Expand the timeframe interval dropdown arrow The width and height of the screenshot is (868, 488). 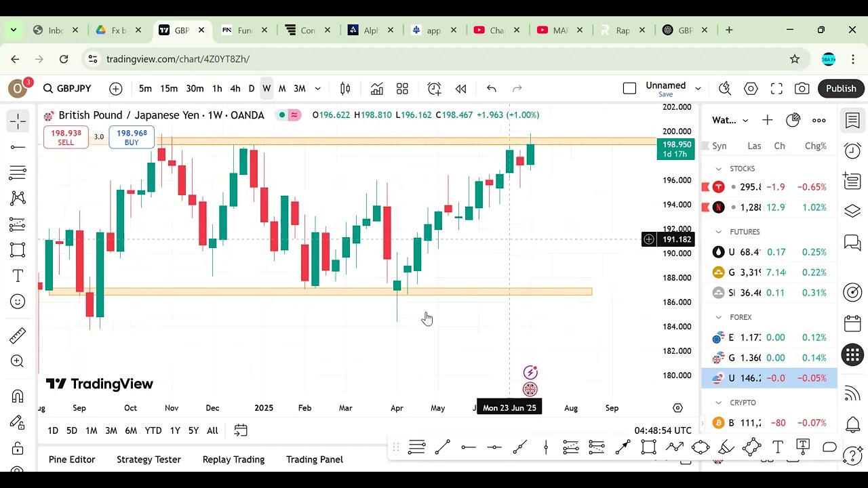coord(317,89)
